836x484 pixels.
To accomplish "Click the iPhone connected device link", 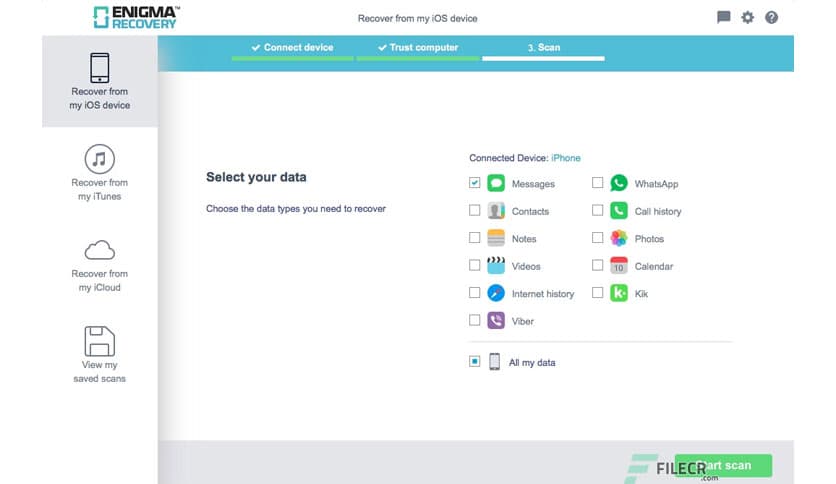I will click(x=566, y=158).
